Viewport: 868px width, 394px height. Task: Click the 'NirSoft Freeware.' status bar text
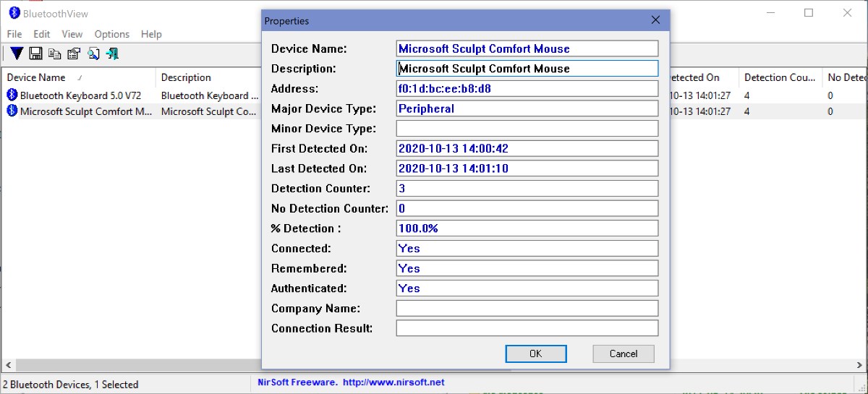click(x=297, y=382)
